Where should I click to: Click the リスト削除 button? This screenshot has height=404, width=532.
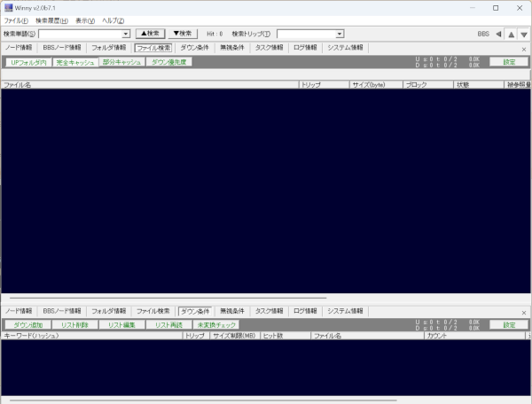coord(74,325)
